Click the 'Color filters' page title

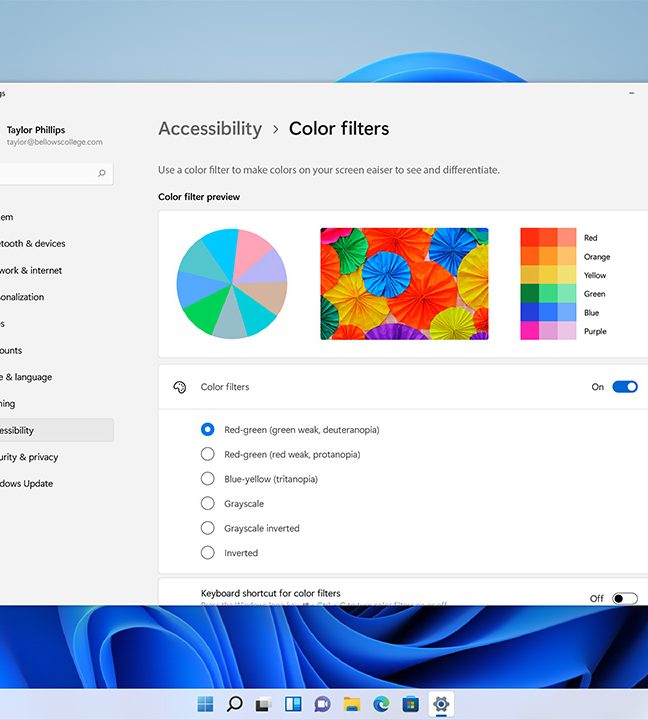click(x=339, y=129)
